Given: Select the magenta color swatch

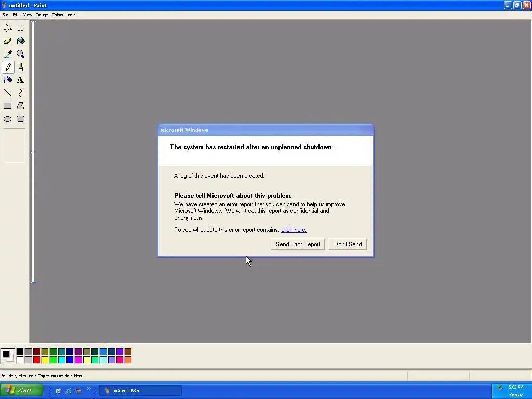Looking at the screenshot, I should coord(78,360).
